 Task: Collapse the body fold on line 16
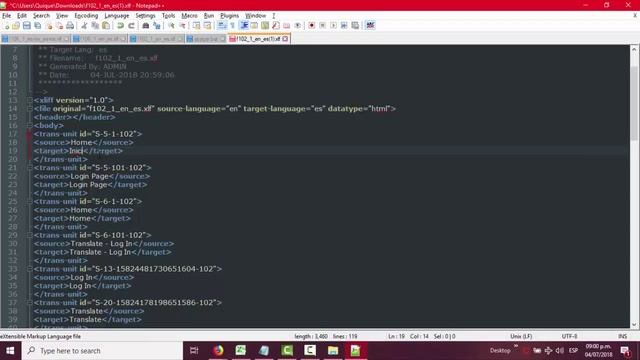30,125
